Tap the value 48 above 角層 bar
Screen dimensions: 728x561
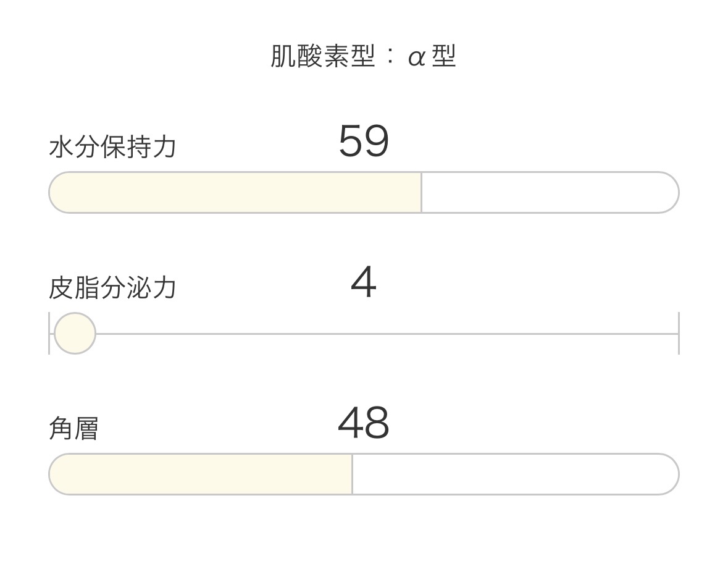(364, 423)
